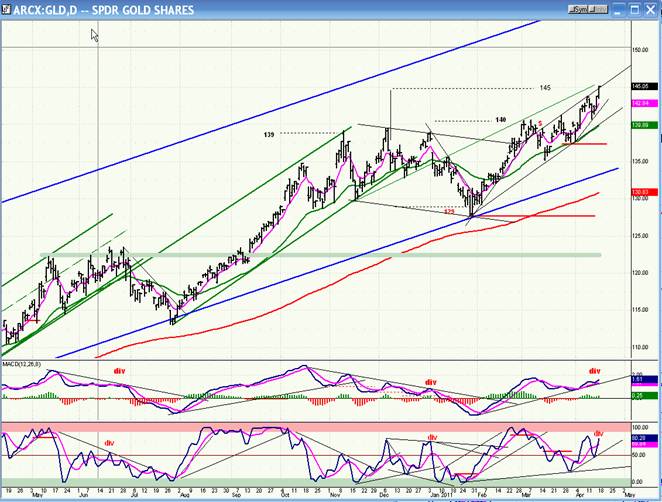Minimize the GLD chart window
The width and height of the screenshot is (662, 502).
coord(619,10)
